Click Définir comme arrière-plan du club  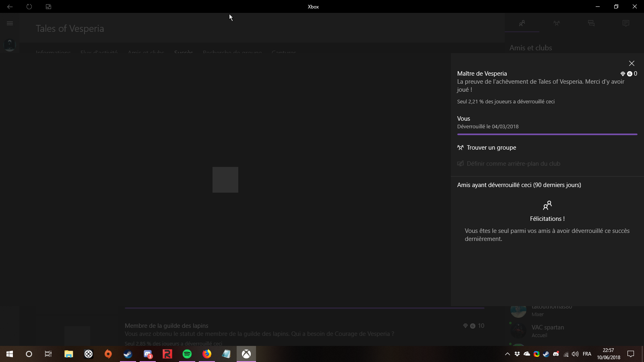(x=513, y=164)
